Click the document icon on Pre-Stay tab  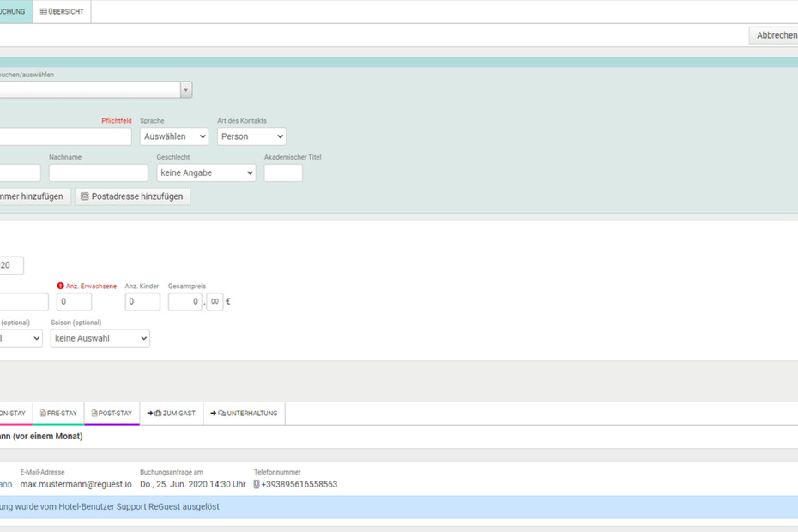pyautogui.click(x=43, y=414)
